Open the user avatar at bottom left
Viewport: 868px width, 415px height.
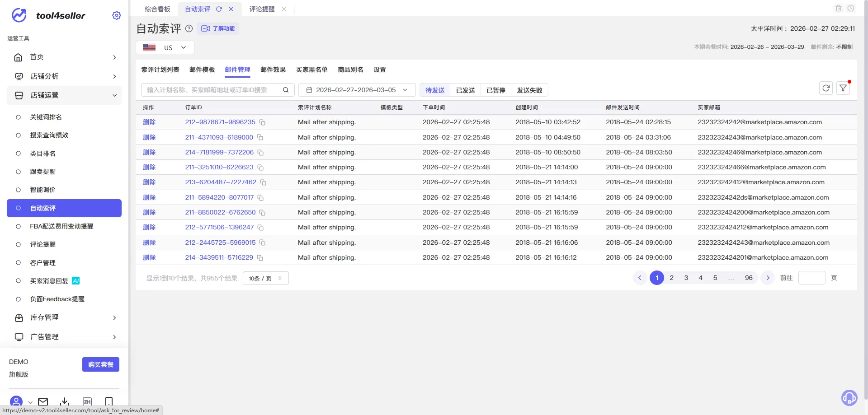(x=16, y=401)
